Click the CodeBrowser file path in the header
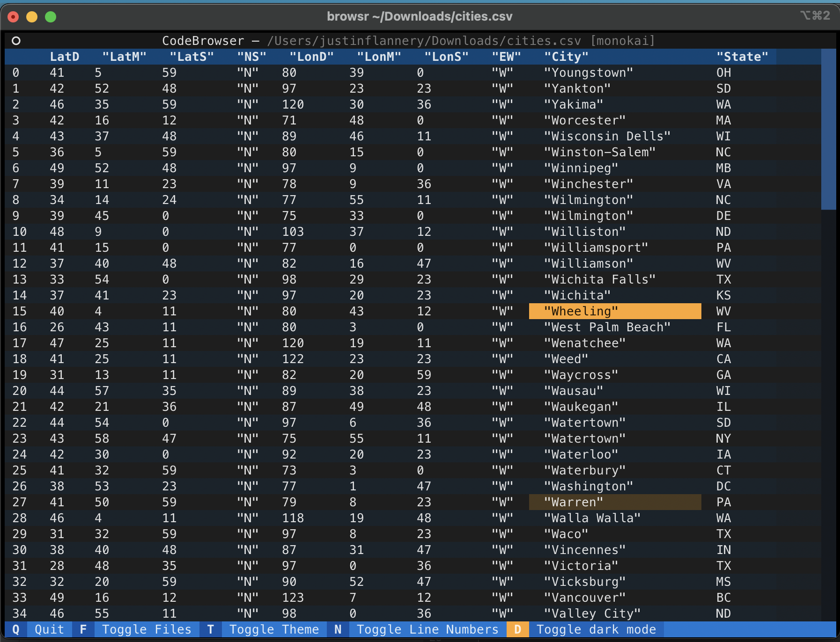This screenshot has height=642, width=840. 424,41
